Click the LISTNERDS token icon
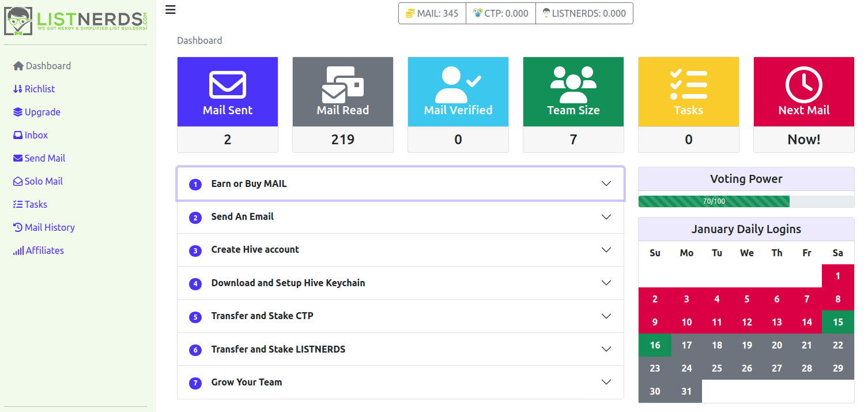Viewport: 868px width, 412px height. pos(546,13)
